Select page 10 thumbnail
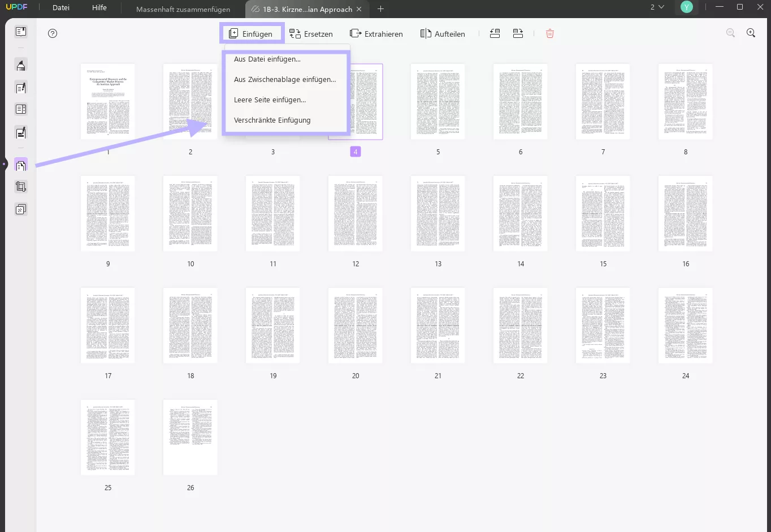 click(x=190, y=214)
